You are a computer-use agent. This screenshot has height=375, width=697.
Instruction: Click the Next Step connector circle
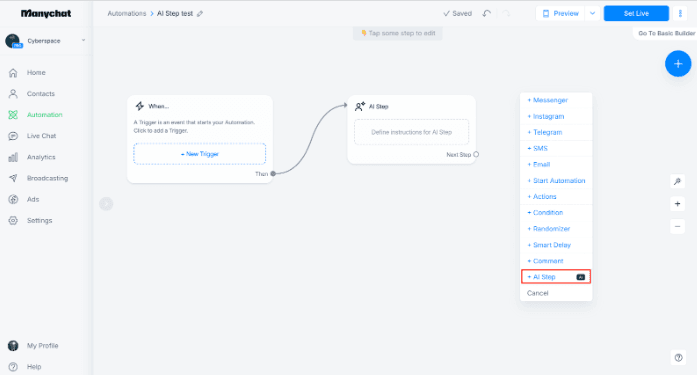[476, 155]
